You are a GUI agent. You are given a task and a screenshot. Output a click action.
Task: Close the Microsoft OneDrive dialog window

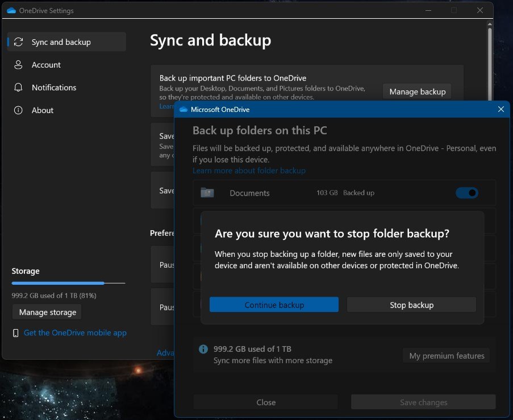501,109
